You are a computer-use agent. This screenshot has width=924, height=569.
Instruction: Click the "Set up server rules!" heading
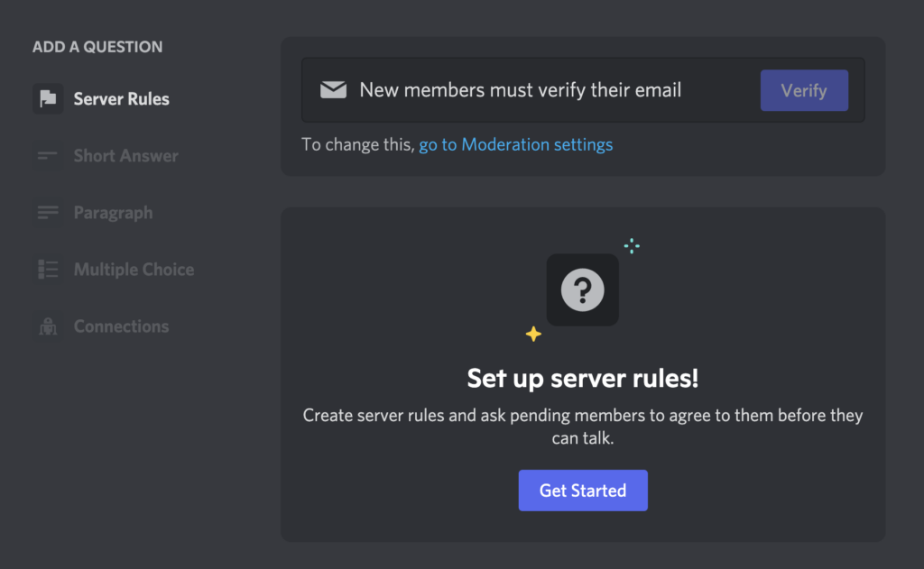[582, 378]
